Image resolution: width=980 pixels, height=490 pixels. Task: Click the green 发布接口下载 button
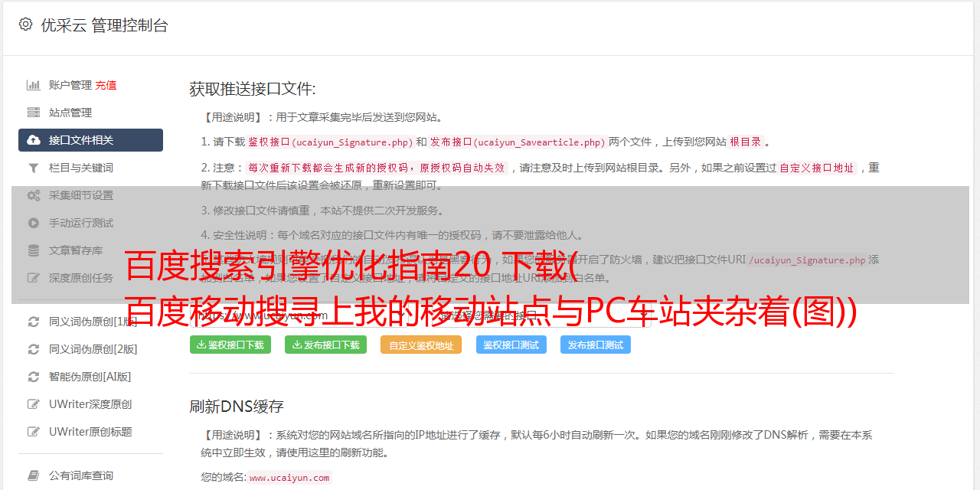click(325, 345)
